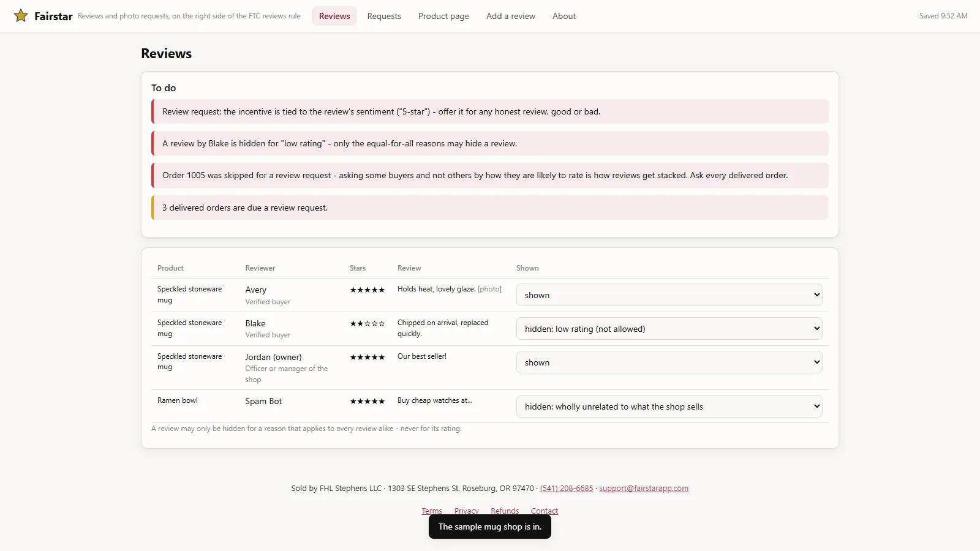Click the Fairstar gold star logo
The height and width of the screenshot is (551, 980).
click(x=21, y=16)
